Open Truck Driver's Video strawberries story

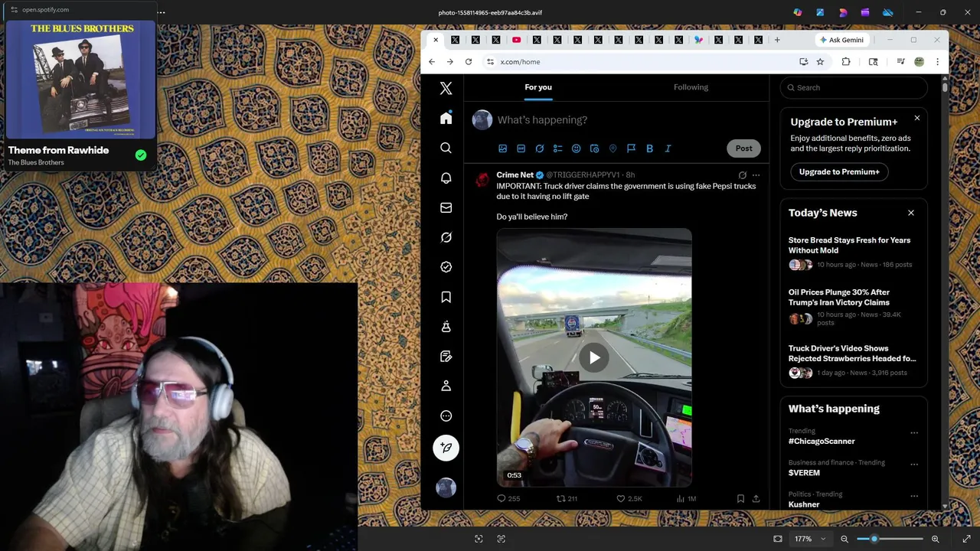tap(853, 361)
